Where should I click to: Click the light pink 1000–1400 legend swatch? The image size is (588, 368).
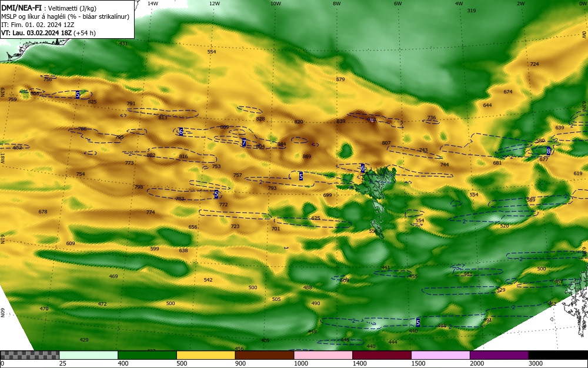(323, 355)
